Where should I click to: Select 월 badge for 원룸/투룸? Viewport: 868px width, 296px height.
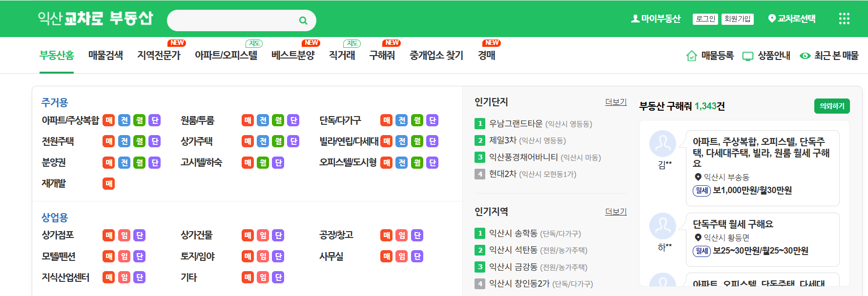(x=278, y=120)
